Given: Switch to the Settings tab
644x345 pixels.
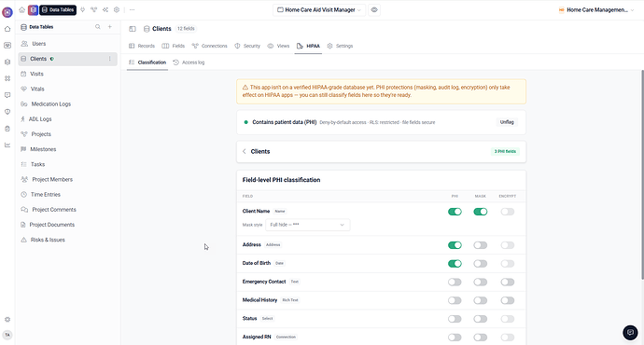Looking at the screenshot, I should click(x=340, y=46).
